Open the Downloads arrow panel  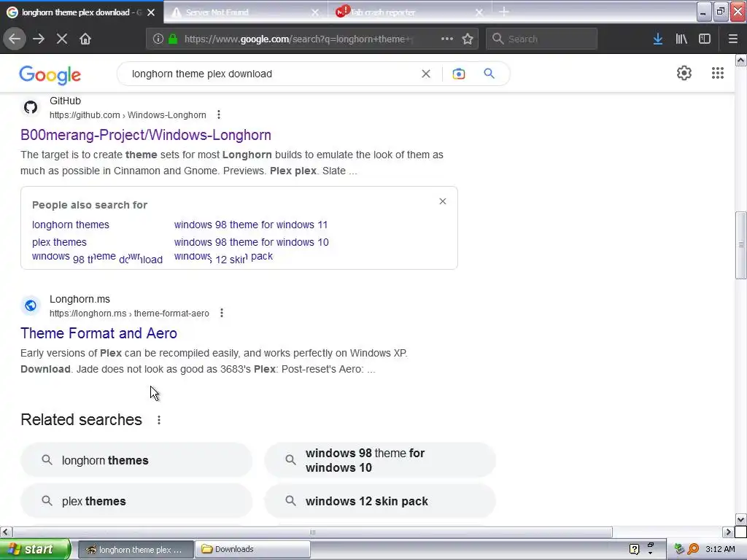(x=658, y=39)
